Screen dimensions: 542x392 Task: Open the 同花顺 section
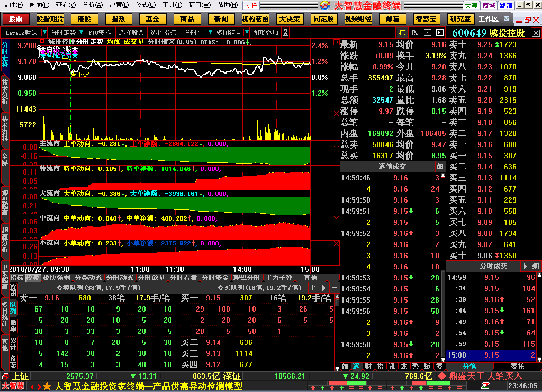324,19
